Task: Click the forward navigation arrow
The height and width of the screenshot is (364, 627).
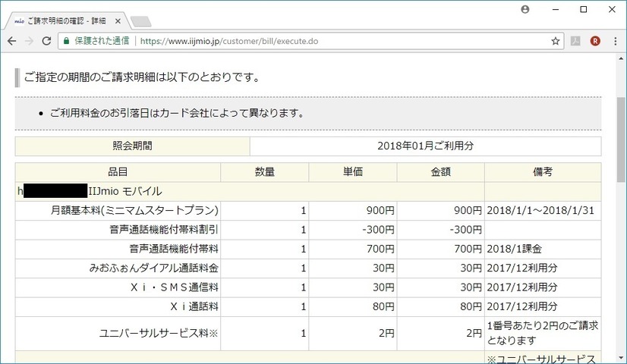Action: tap(29, 41)
